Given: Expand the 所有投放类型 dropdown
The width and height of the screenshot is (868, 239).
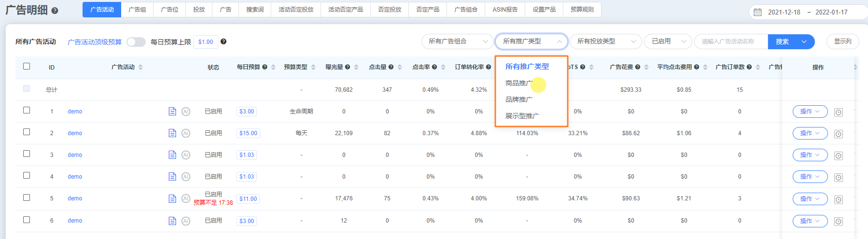Looking at the screenshot, I should 605,42.
